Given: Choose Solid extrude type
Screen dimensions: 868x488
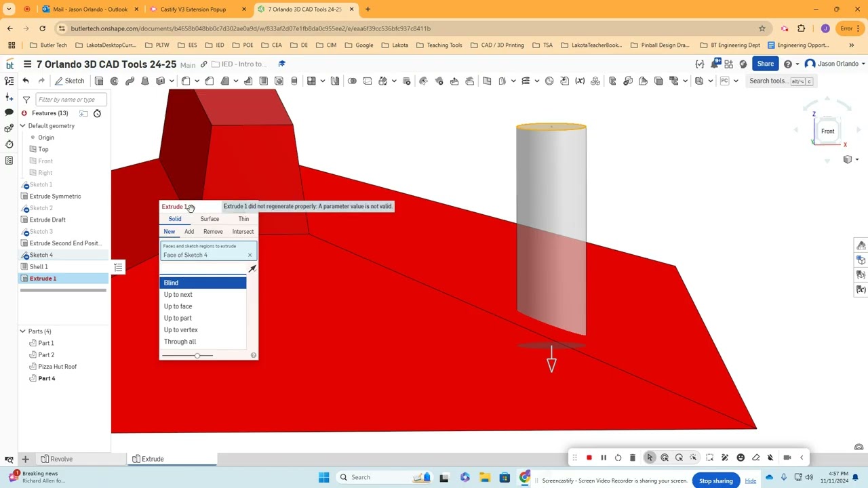Looking at the screenshot, I should pyautogui.click(x=175, y=219).
